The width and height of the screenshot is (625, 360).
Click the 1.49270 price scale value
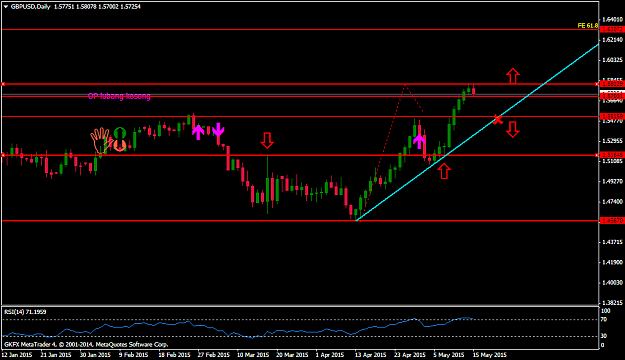(x=612, y=181)
